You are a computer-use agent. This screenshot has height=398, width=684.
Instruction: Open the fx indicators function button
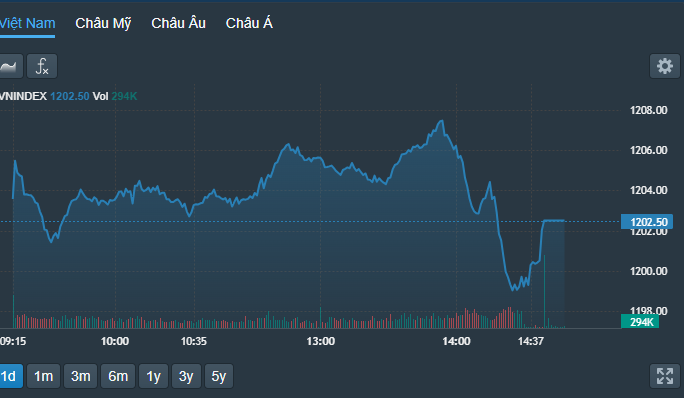pos(42,66)
